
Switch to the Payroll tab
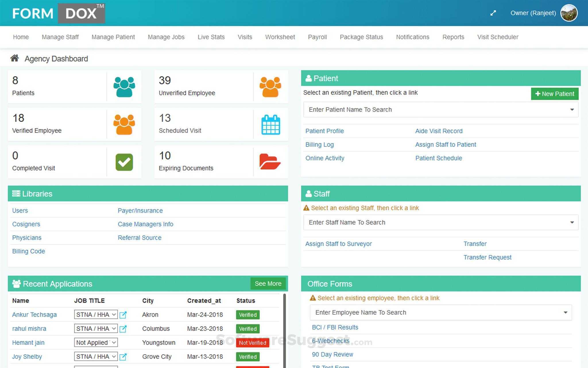pos(317,37)
